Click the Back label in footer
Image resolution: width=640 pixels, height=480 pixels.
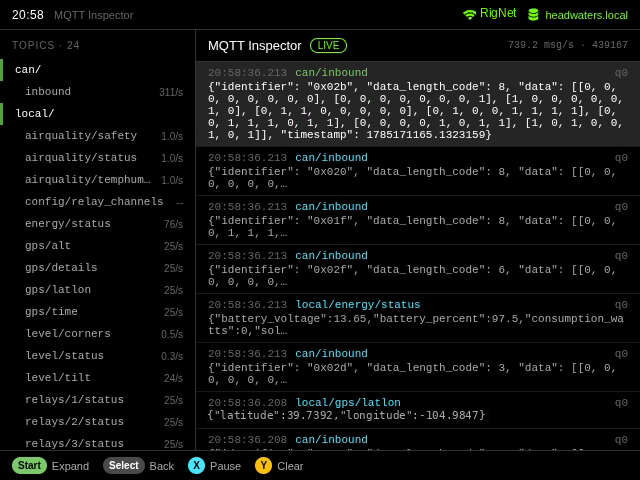point(162,466)
